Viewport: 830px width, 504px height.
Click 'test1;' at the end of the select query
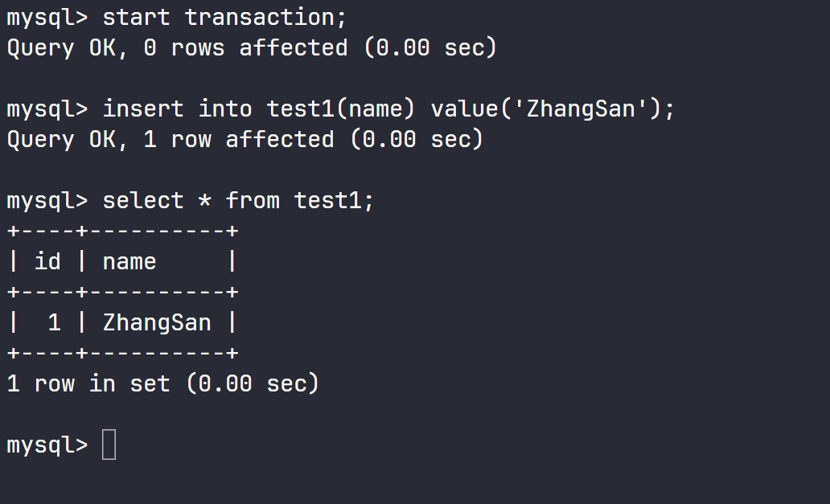pyautogui.click(x=334, y=200)
